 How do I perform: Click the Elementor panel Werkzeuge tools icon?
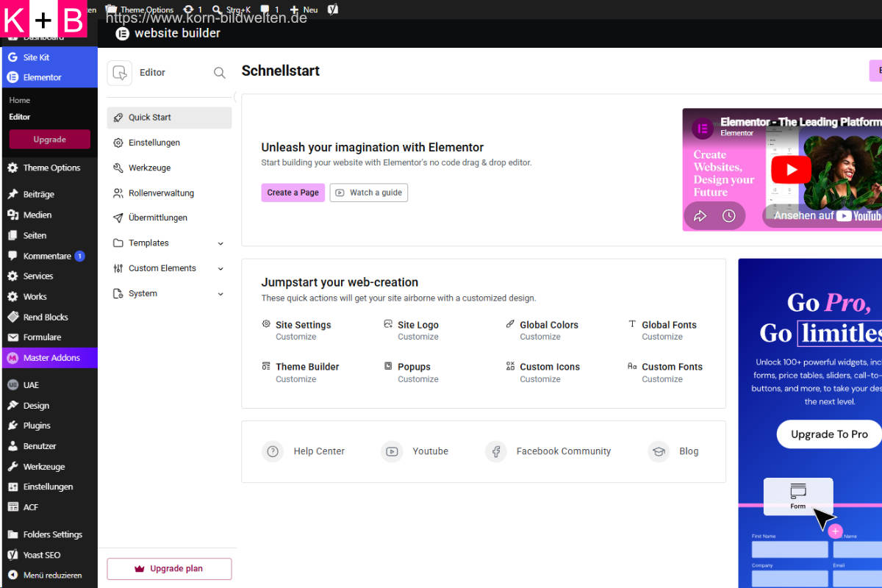point(118,168)
